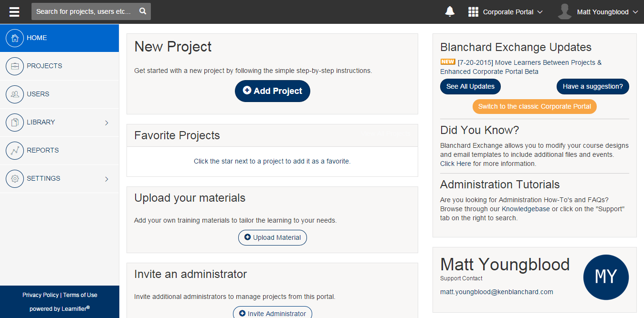Expand the Settings submenu chevron
This screenshot has width=644, height=318.
(x=106, y=179)
